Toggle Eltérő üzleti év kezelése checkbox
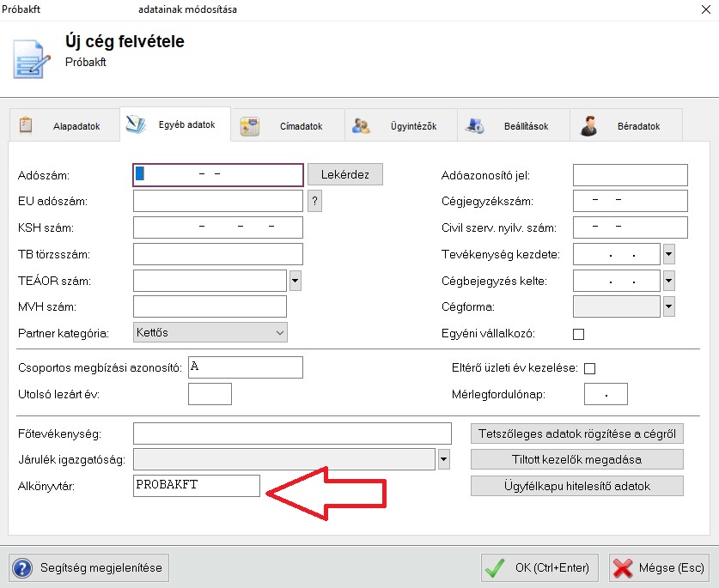The width and height of the screenshot is (719, 588). click(x=589, y=368)
